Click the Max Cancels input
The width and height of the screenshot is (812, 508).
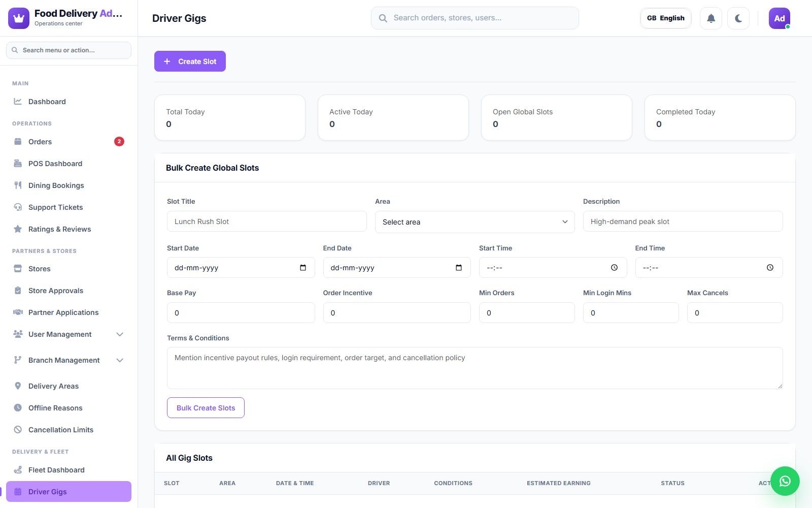pyautogui.click(x=735, y=313)
